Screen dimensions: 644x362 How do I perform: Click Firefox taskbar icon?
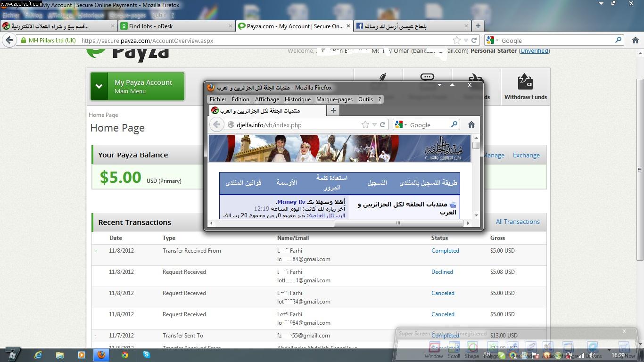(x=101, y=355)
